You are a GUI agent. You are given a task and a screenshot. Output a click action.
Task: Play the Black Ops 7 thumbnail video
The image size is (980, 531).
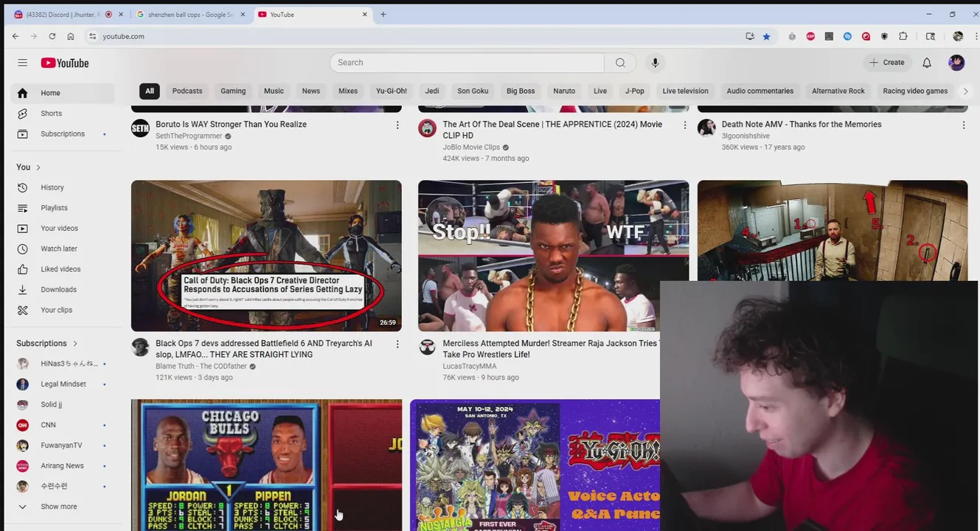coord(266,256)
